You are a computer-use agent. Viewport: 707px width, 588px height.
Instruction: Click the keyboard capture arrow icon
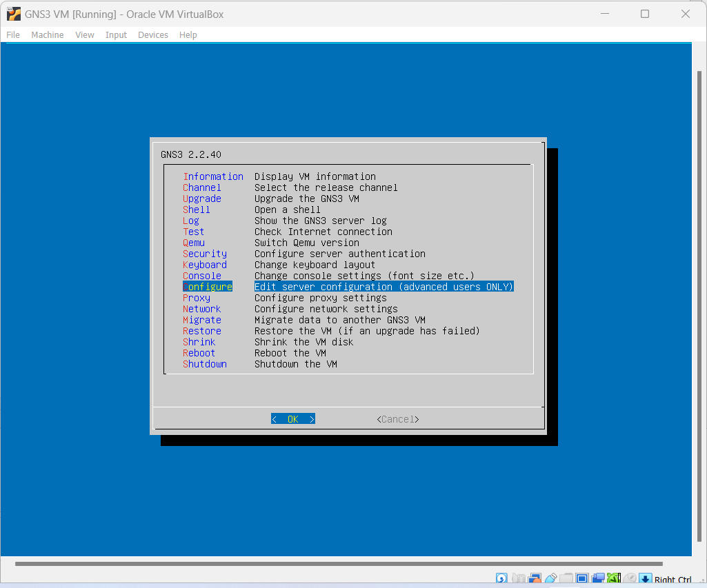[646, 578]
